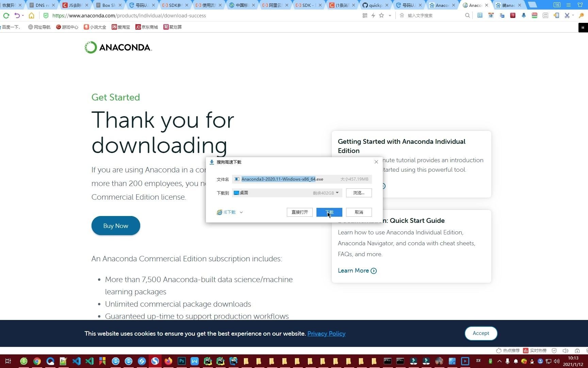The height and width of the screenshot is (368, 588).
Task: Switch to the 中国移 tab
Action: (x=242, y=5)
